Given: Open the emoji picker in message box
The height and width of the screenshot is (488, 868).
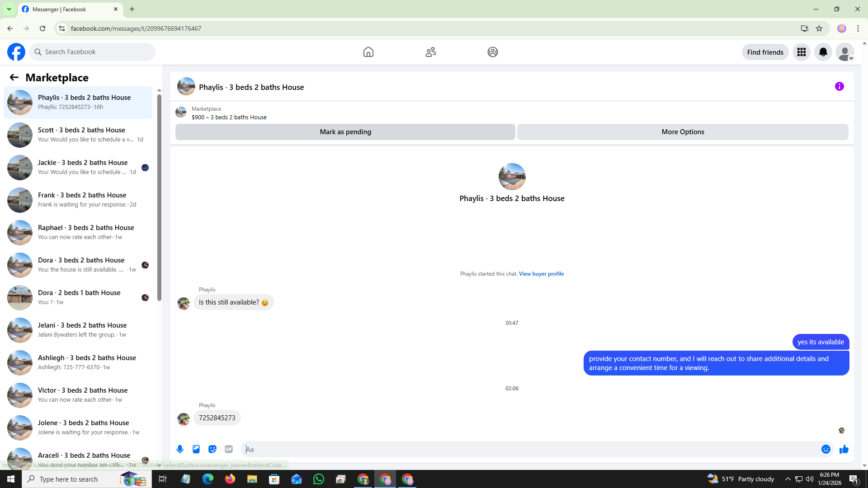Looking at the screenshot, I should [x=826, y=449].
